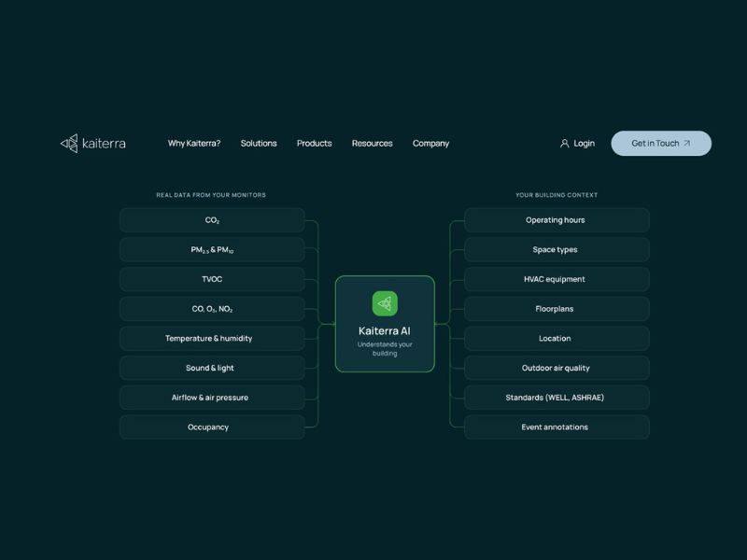Click the arrow icon in Get in Touch
Viewport: 747px width, 560px height.
click(x=686, y=144)
